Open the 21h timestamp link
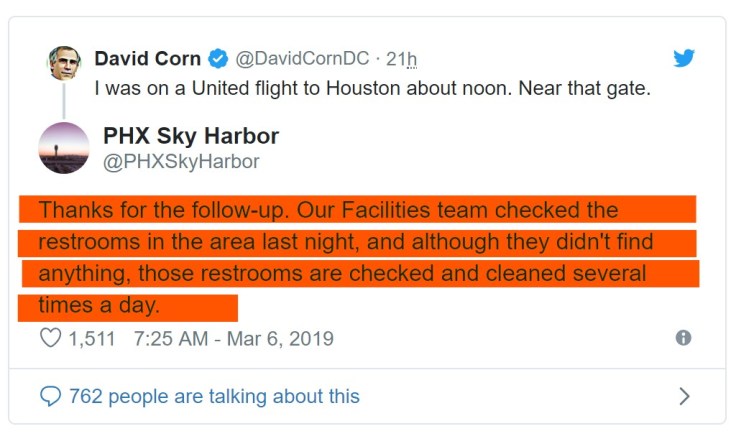Screen dimensions: 736x444 click(x=402, y=59)
